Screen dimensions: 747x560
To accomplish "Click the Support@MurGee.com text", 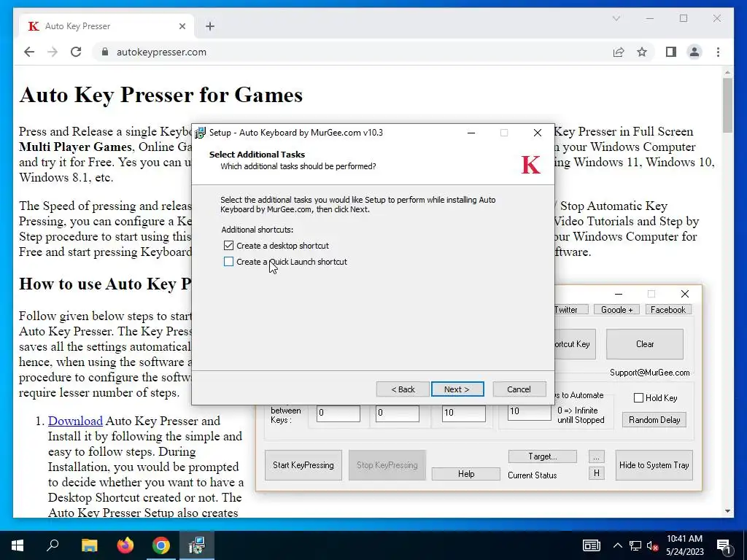I will pyautogui.click(x=650, y=373).
